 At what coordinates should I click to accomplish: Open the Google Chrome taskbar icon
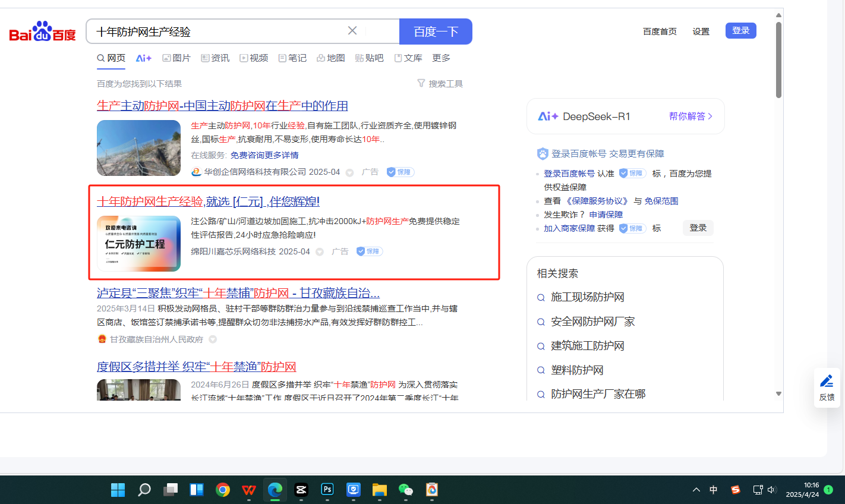(223, 490)
